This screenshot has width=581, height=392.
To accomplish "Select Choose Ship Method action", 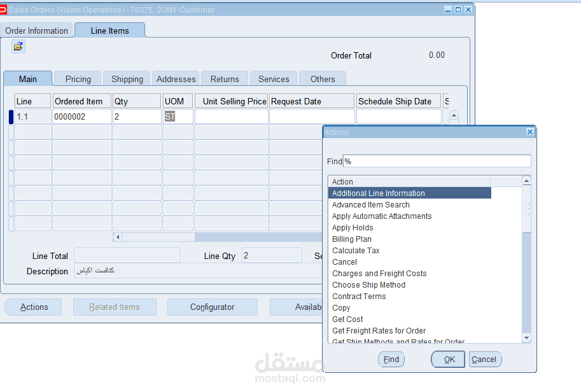I will (x=409, y=285).
